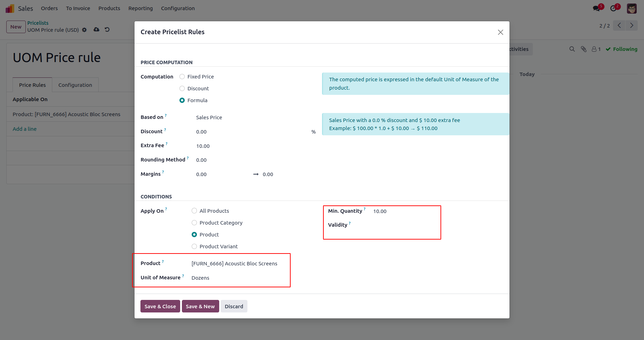Open the messages chat icon
The image size is (644, 340).
pyautogui.click(x=597, y=8)
